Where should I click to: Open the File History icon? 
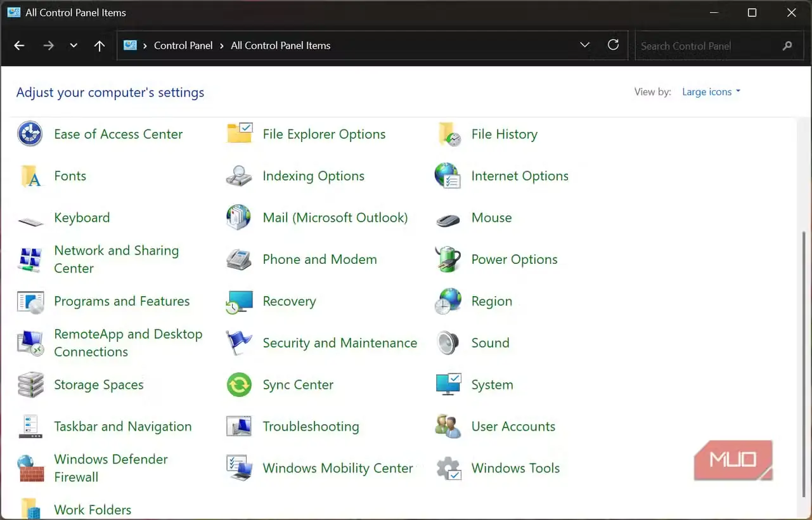(449, 134)
